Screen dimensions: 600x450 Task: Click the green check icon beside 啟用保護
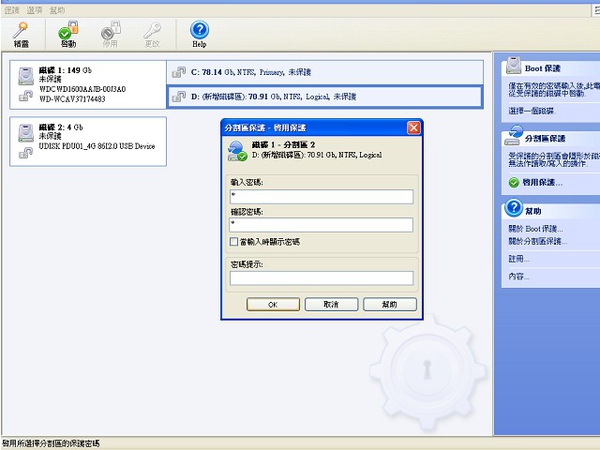514,183
